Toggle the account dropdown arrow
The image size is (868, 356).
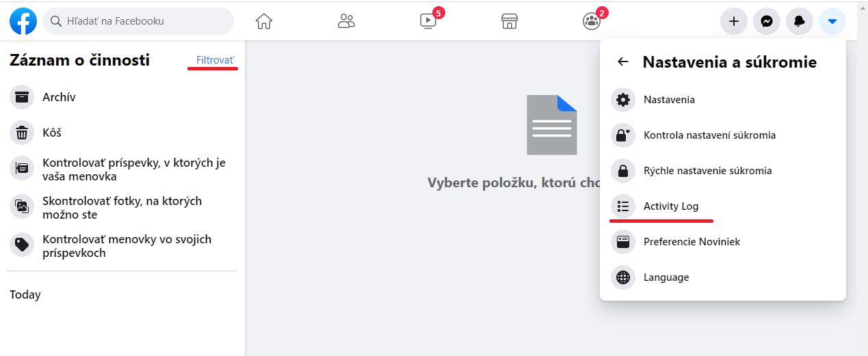tap(832, 21)
